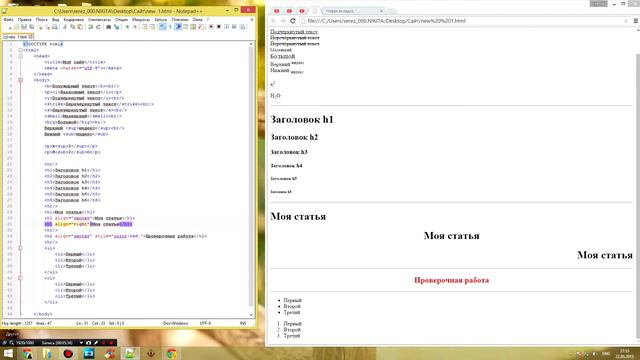
Task: Open the Правка menu
Action: (24, 20)
